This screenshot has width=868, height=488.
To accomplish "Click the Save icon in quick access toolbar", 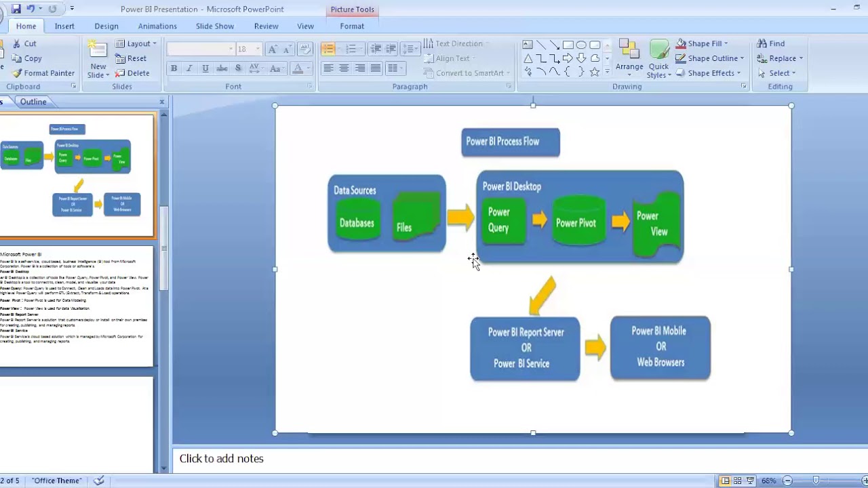I will [x=16, y=9].
